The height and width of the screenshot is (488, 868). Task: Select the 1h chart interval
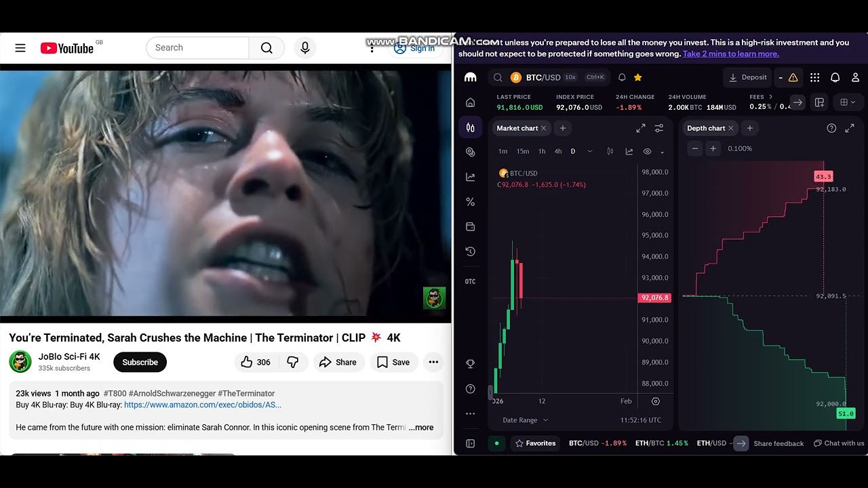coord(542,151)
